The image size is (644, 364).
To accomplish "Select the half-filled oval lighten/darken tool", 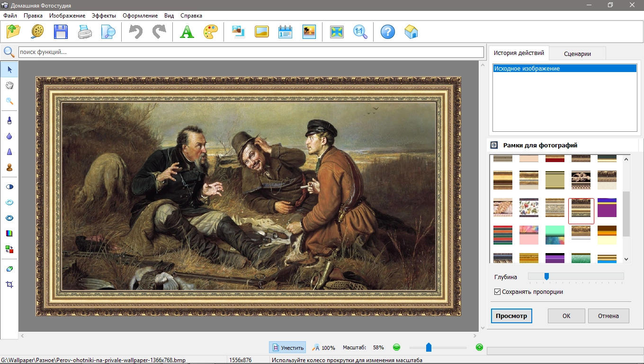I will point(9,187).
